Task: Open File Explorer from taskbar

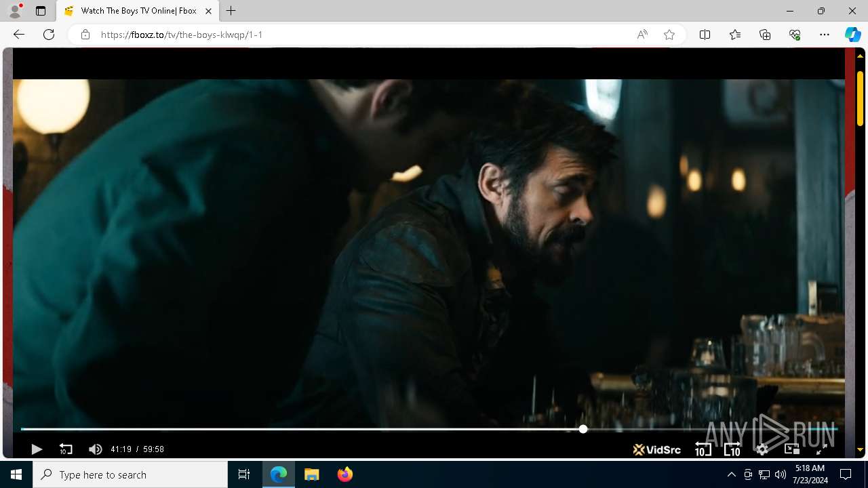Action: (312, 474)
